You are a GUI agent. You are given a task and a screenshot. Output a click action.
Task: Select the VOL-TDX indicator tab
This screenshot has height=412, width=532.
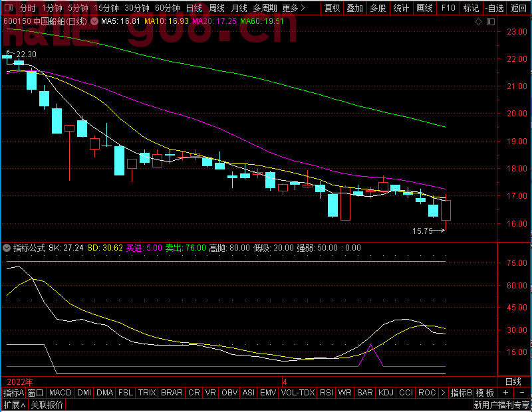coord(298,393)
